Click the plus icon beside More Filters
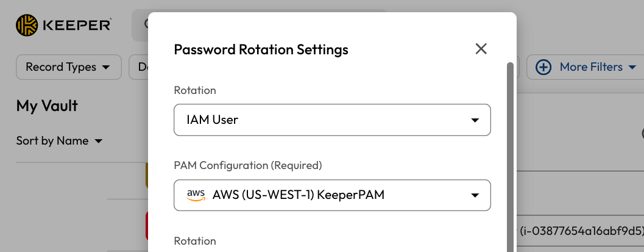Screen dimensions: 644x252 pos(543,67)
